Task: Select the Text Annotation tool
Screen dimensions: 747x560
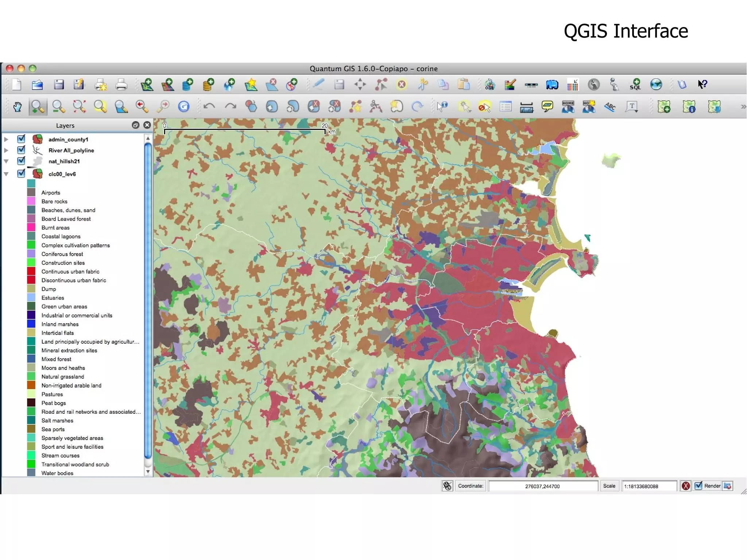Action: [632, 107]
